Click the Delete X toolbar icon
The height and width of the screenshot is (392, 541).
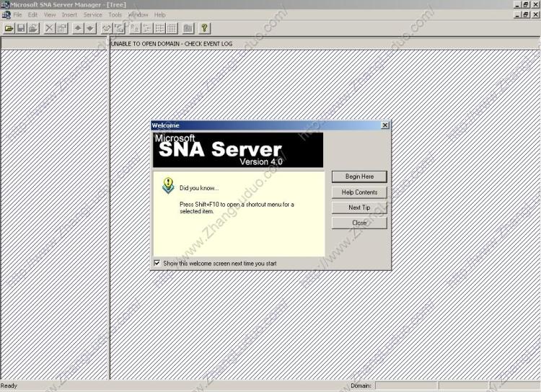click(49, 28)
